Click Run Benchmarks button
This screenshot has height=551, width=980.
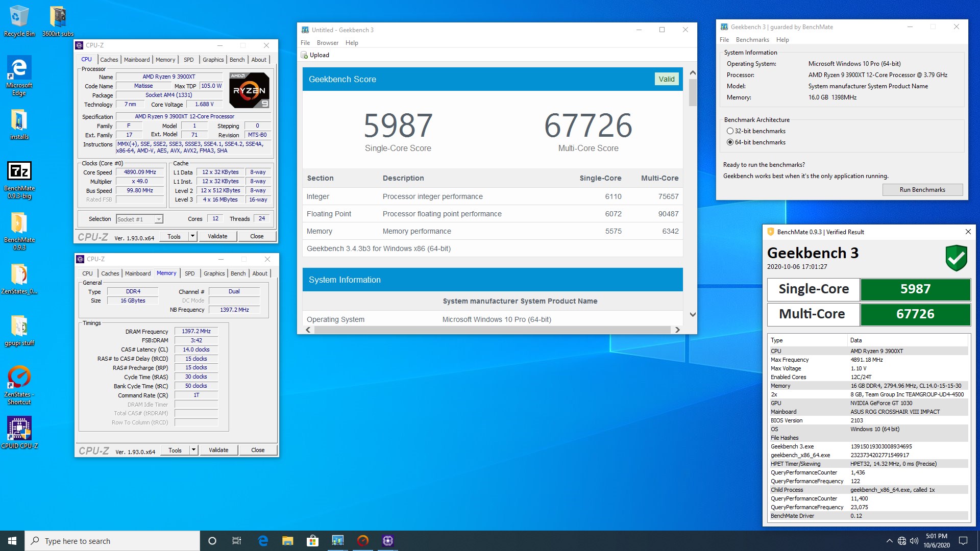(922, 190)
